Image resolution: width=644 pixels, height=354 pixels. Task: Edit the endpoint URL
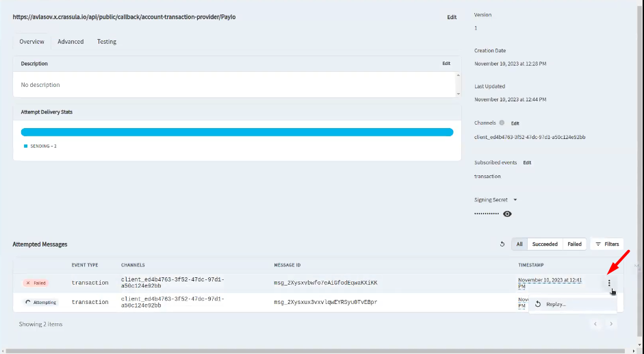point(452,17)
